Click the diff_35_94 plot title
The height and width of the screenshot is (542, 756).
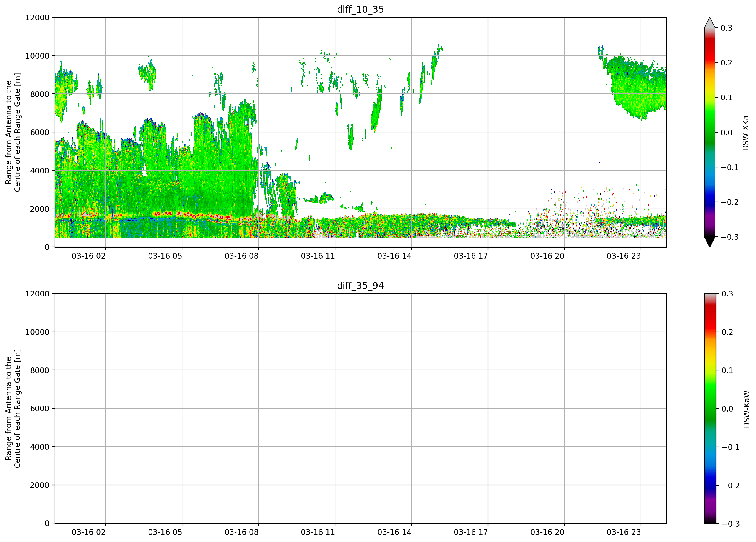[360, 286]
